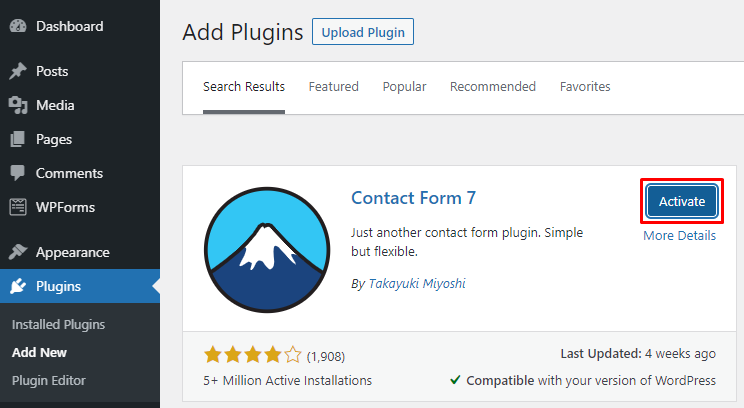744x408 pixels.
Task: Open the Recommended tab
Action: (x=492, y=87)
